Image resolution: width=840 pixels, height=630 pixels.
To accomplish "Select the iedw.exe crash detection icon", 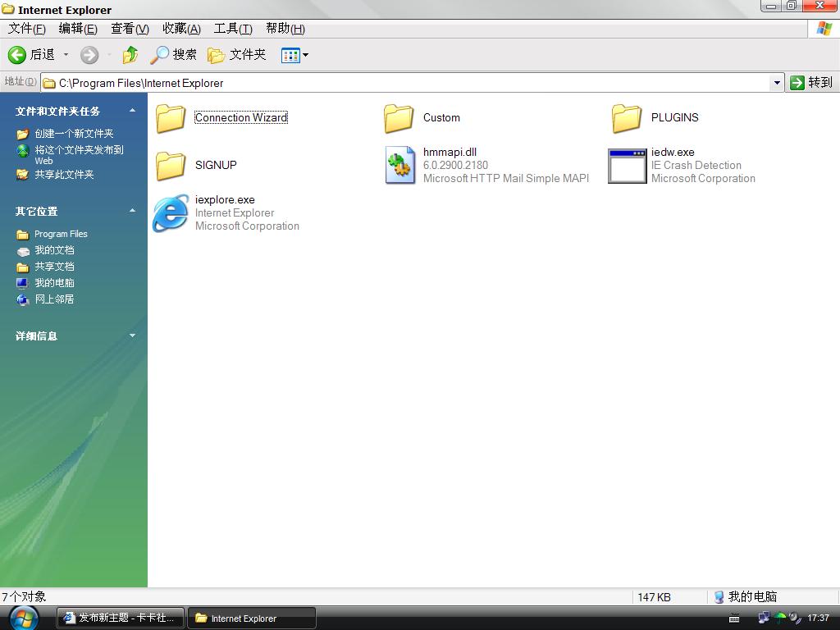I will coord(627,166).
